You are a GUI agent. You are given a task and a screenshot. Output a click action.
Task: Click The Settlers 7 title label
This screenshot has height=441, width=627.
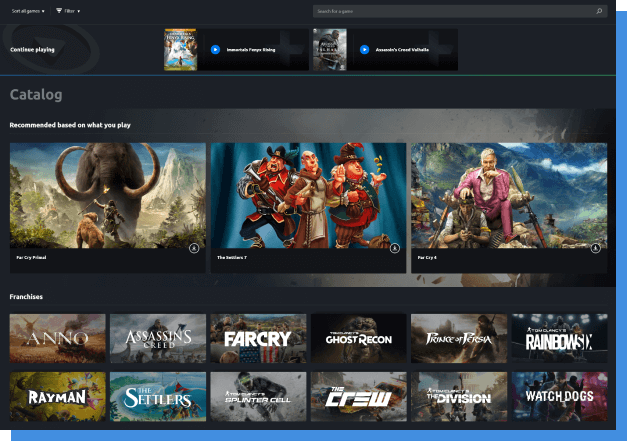coord(232,257)
